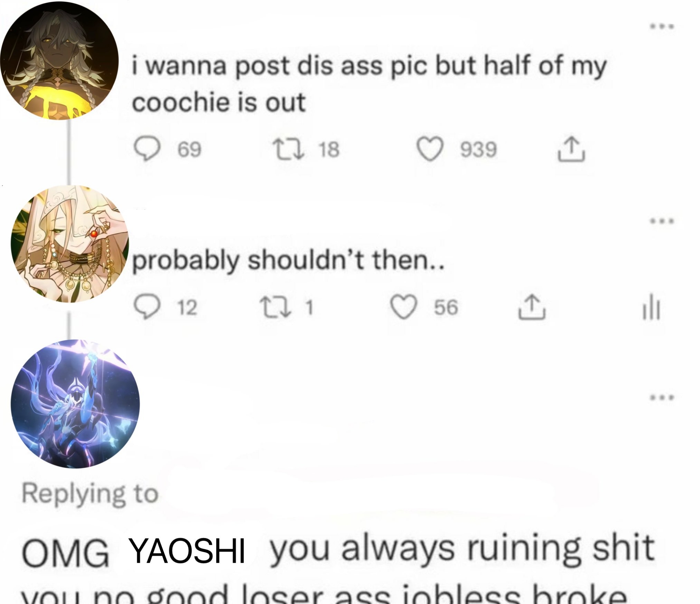Share the first tweet via upload icon
This screenshot has width=700, height=604.
click(571, 149)
